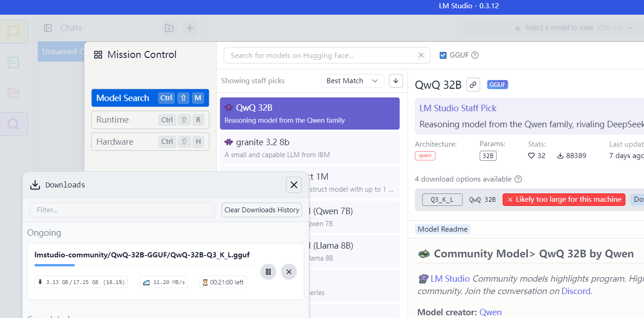This screenshot has width=644, height=318.
Task: Select the Model Readme tab
Action: point(443,229)
